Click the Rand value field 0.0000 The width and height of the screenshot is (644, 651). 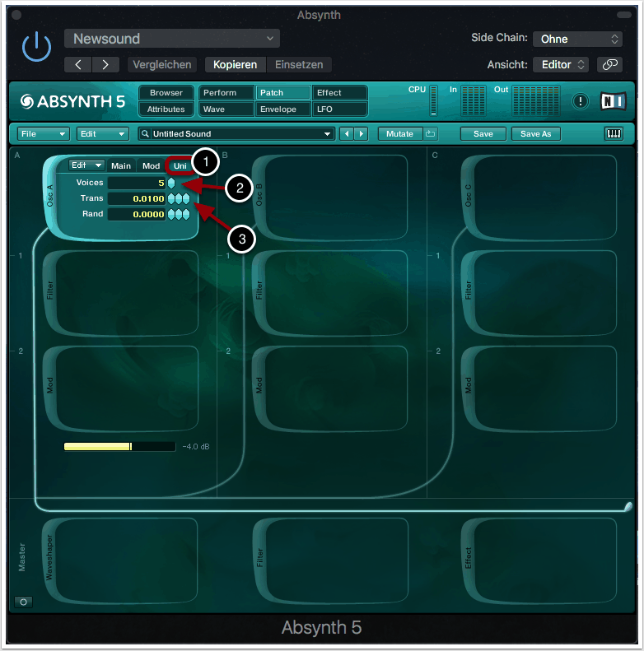tap(137, 214)
